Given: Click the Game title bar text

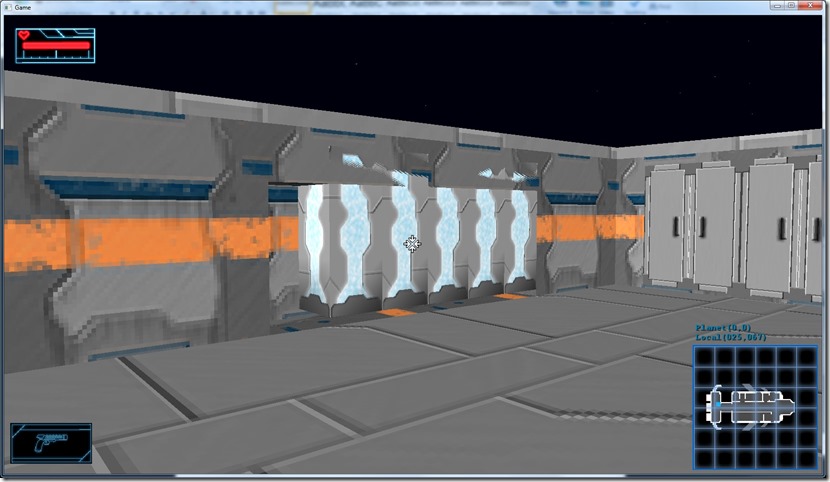Looking at the screenshot, I should 23,7.
